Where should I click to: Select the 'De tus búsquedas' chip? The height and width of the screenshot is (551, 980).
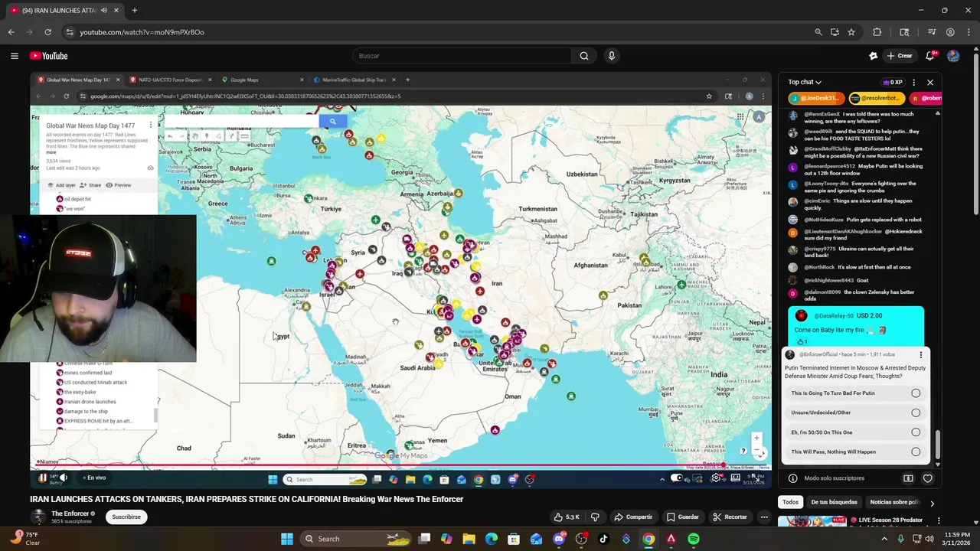(834, 502)
